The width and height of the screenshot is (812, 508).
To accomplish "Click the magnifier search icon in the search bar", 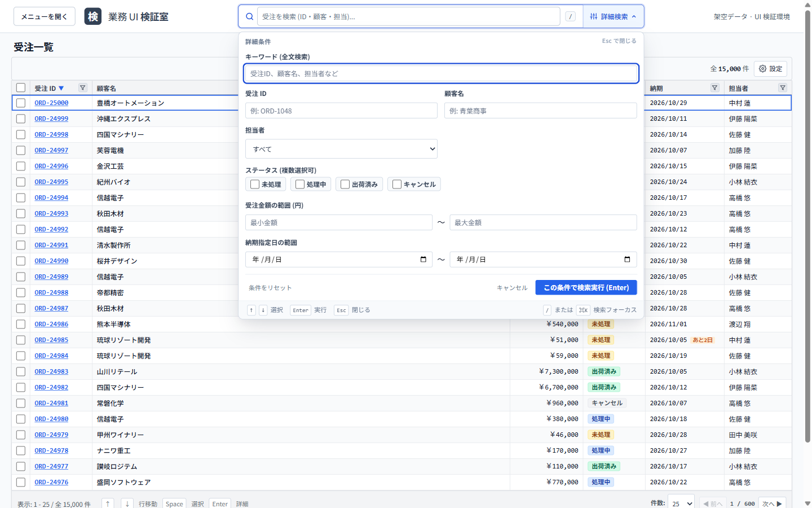I will point(249,17).
